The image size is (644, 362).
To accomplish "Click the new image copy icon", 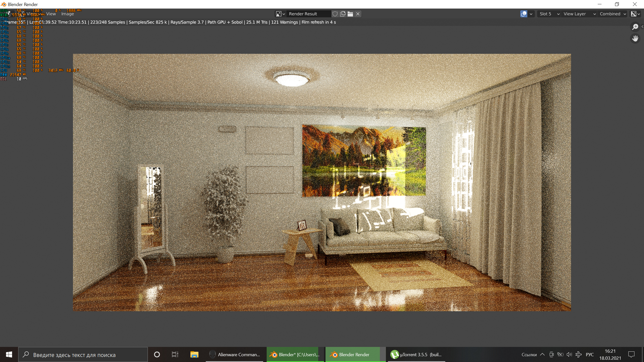I will pos(343,14).
